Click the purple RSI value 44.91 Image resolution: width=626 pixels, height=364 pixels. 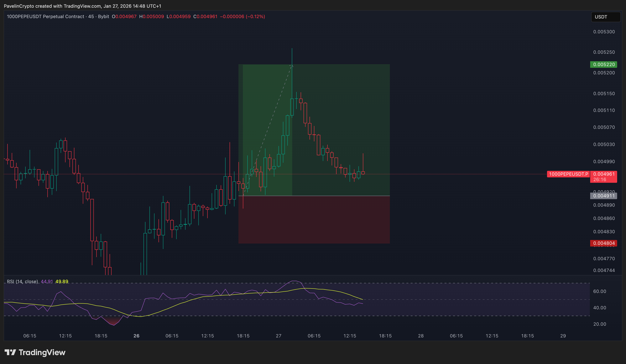click(x=47, y=282)
